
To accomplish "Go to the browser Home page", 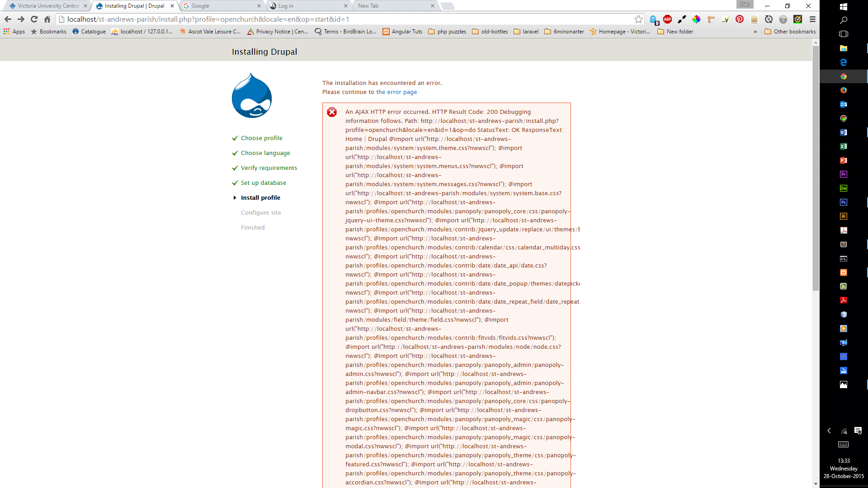I will click(x=47, y=19).
